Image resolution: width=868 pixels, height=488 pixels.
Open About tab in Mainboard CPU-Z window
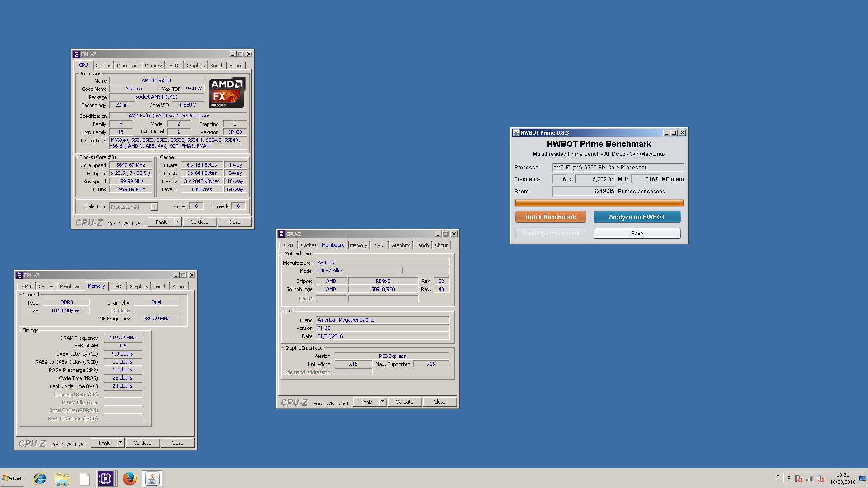pos(441,245)
